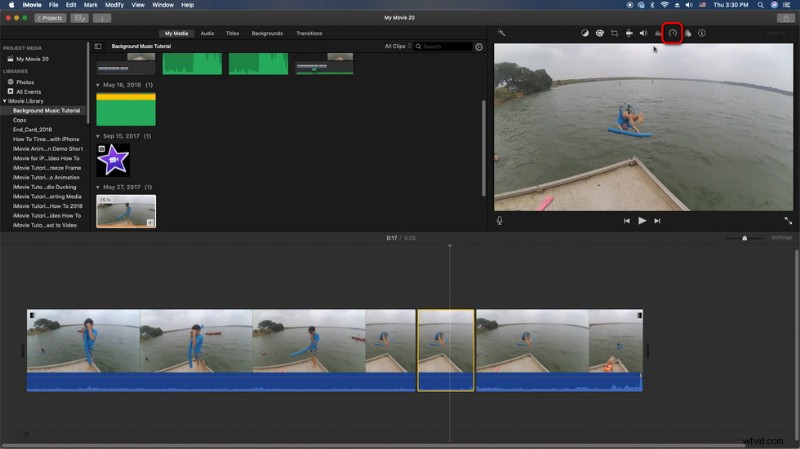800x449 pixels.
Task: Click the timeline playhead handle
Action: (x=449, y=246)
